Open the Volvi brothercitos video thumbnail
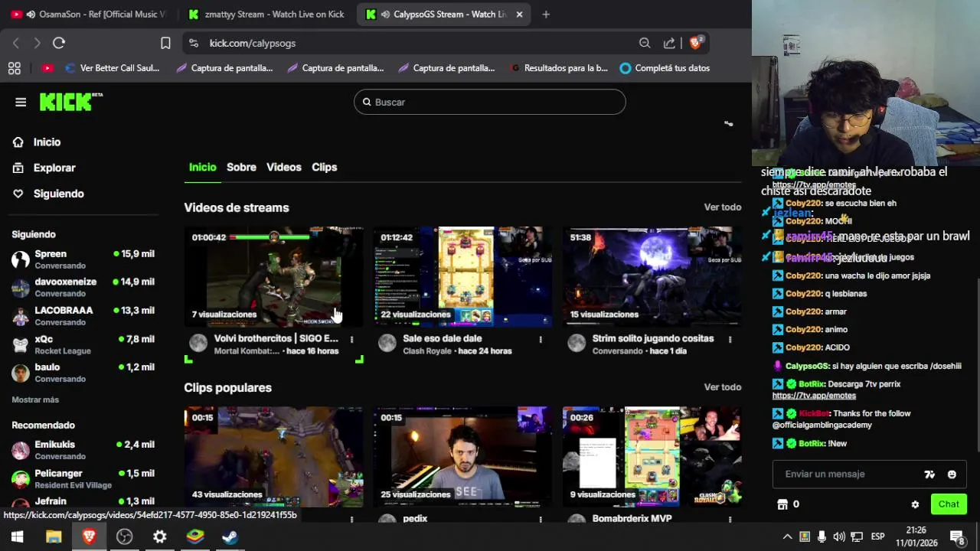The image size is (980, 551). [x=273, y=276]
